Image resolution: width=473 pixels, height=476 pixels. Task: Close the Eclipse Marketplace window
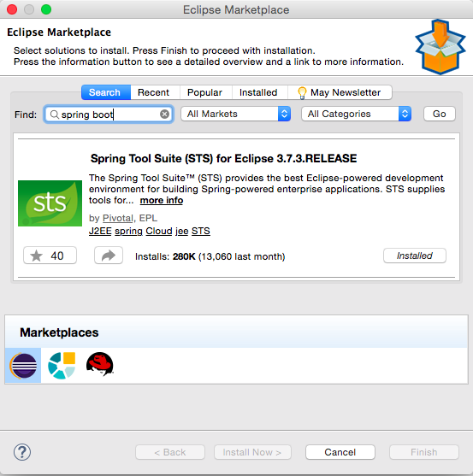coord(12,9)
